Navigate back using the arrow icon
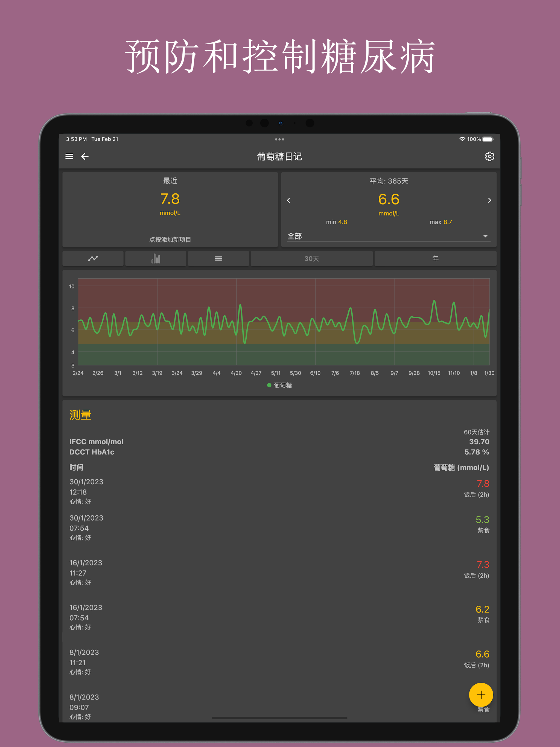This screenshot has width=560, height=747. 85,156
